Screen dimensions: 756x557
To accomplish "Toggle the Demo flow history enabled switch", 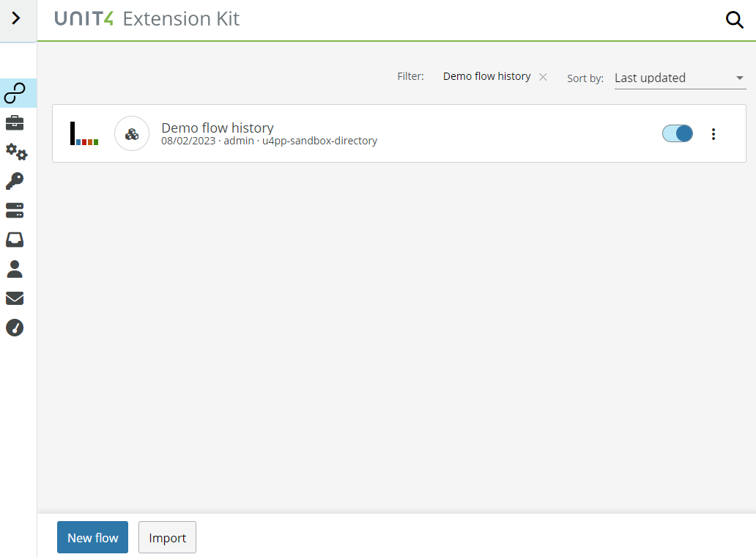I will point(678,133).
